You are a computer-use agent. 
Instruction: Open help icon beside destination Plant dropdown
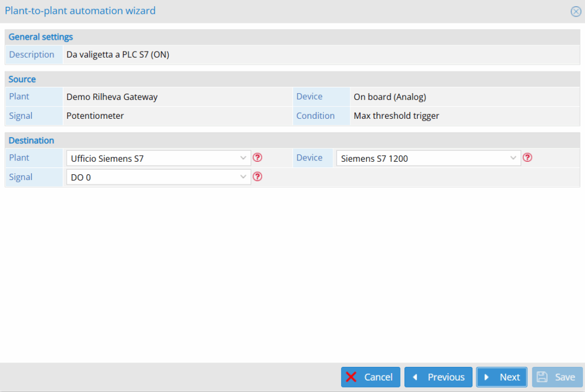point(258,158)
